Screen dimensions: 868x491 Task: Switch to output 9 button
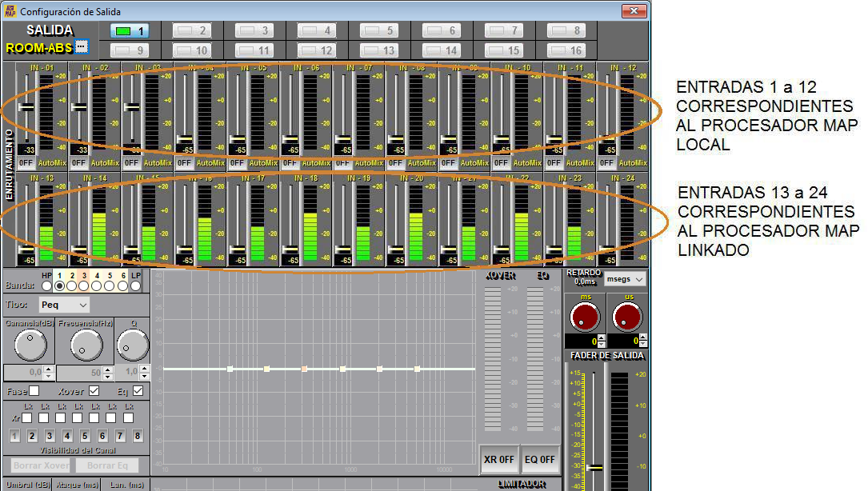click(x=130, y=50)
